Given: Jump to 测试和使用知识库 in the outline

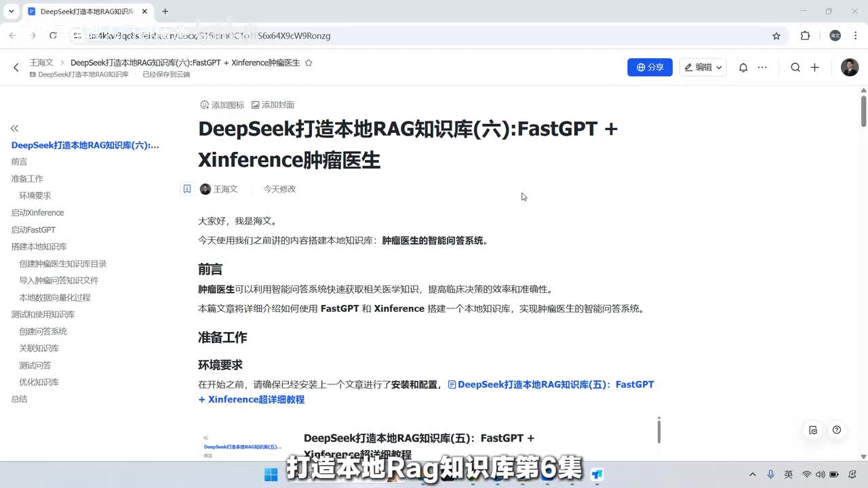Looking at the screenshot, I should tap(43, 314).
